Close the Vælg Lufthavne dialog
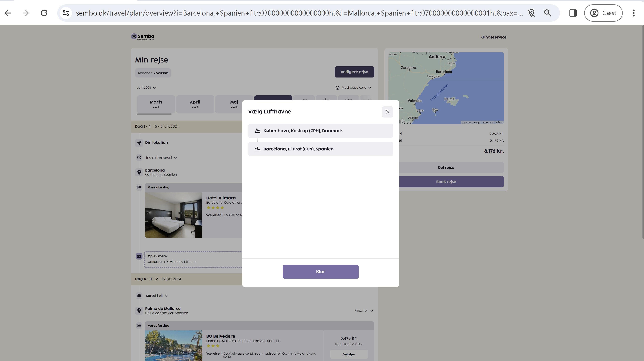Image resolution: width=644 pixels, height=361 pixels. [387, 112]
